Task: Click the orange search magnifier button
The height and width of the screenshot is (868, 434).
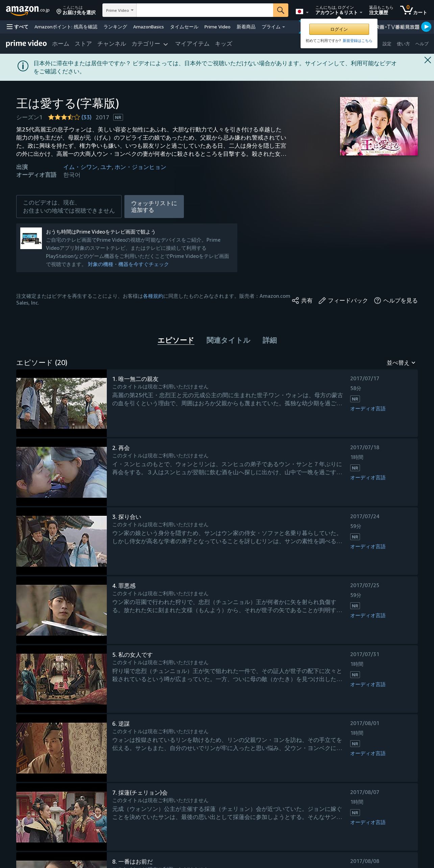Action: point(281,10)
